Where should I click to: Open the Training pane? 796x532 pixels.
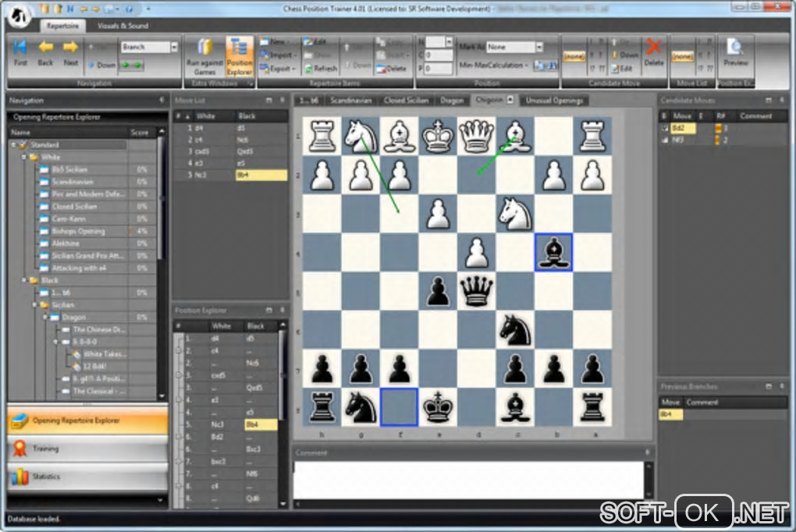(x=87, y=449)
